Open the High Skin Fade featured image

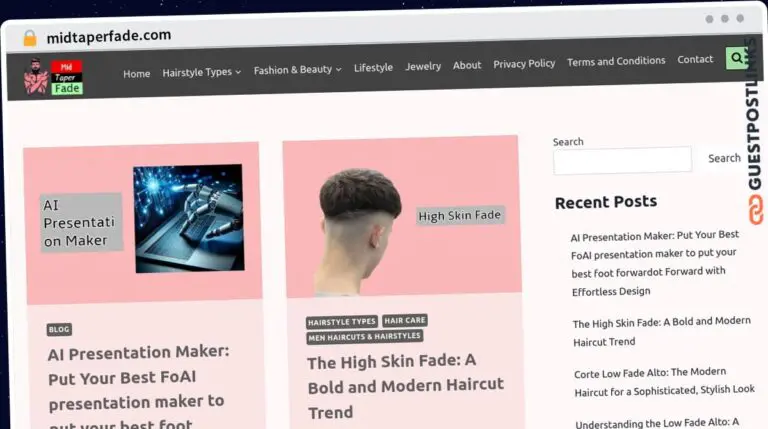pos(402,216)
